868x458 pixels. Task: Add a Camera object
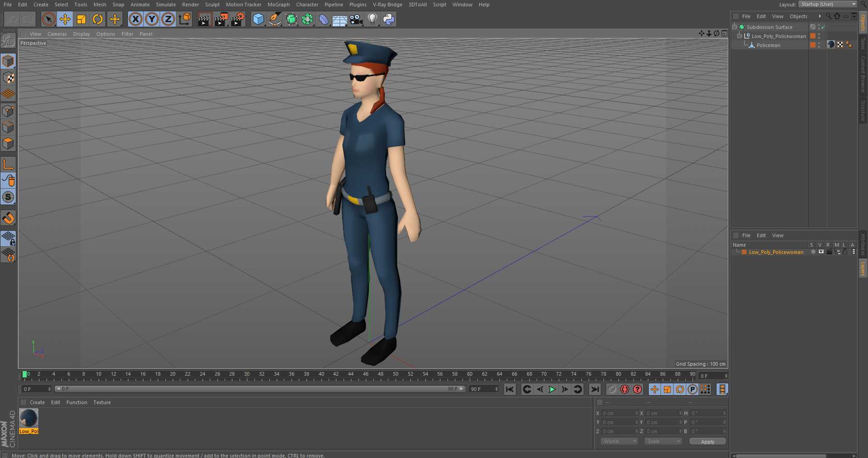tap(356, 19)
